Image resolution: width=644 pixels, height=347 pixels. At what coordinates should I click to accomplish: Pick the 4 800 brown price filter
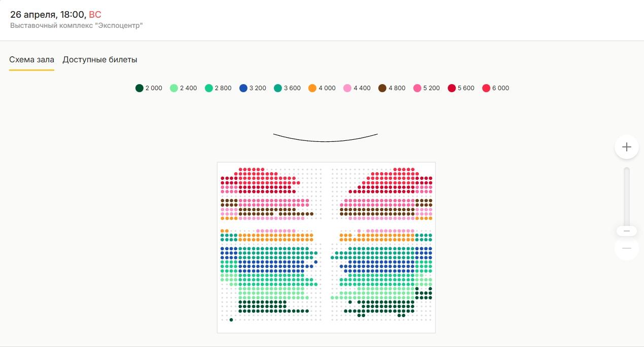click(382, 88)
